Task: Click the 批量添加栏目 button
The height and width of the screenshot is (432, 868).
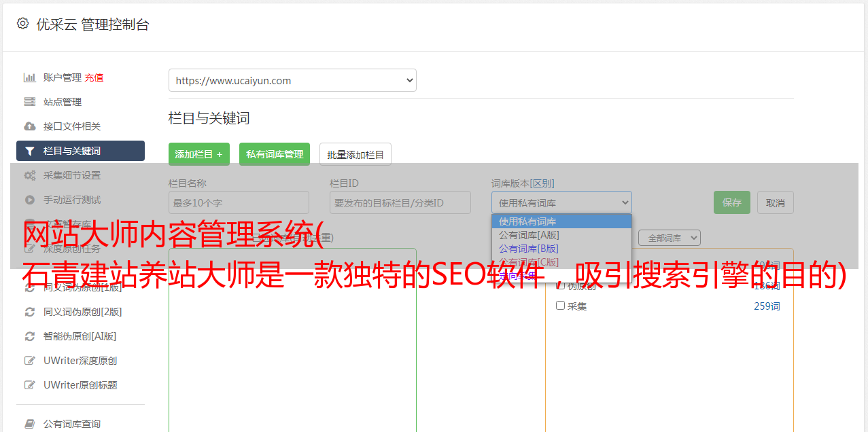Action: pyautogui.click(x=355, y=154)
